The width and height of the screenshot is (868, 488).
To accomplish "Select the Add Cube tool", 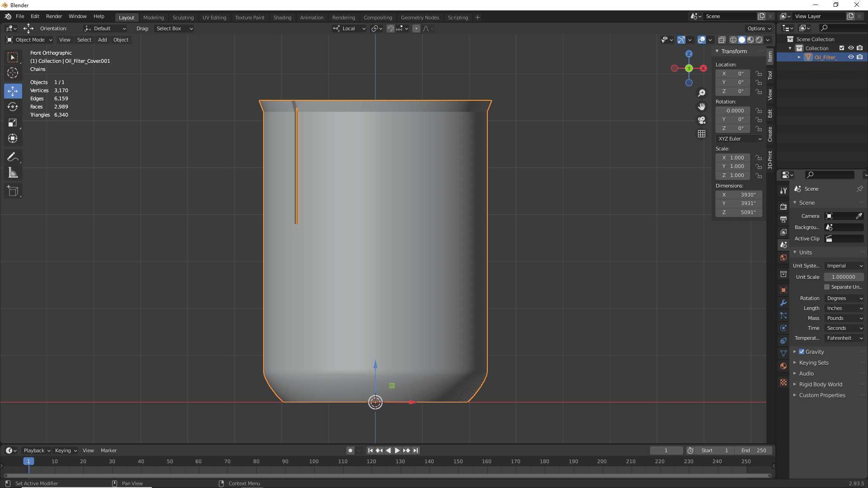I will coord(13,191).
